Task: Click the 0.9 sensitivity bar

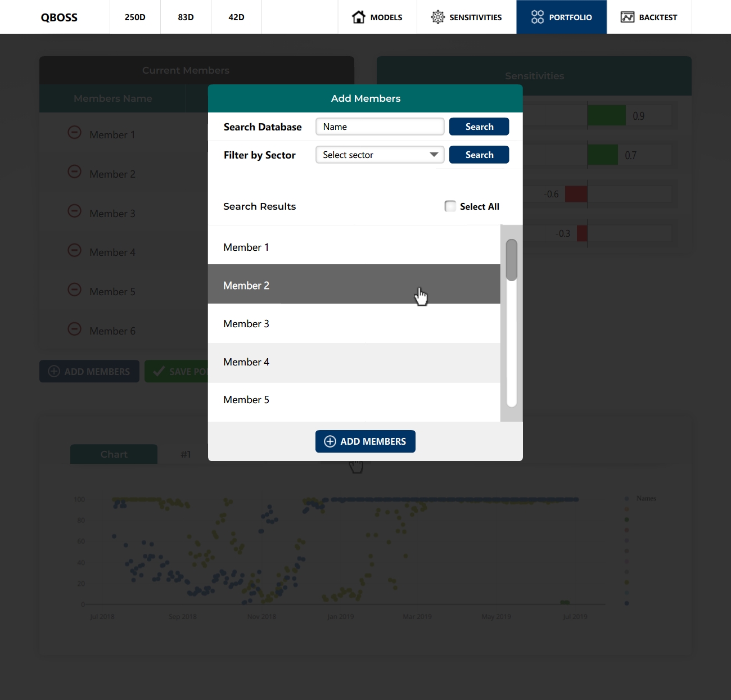Action: pos(606,115)
